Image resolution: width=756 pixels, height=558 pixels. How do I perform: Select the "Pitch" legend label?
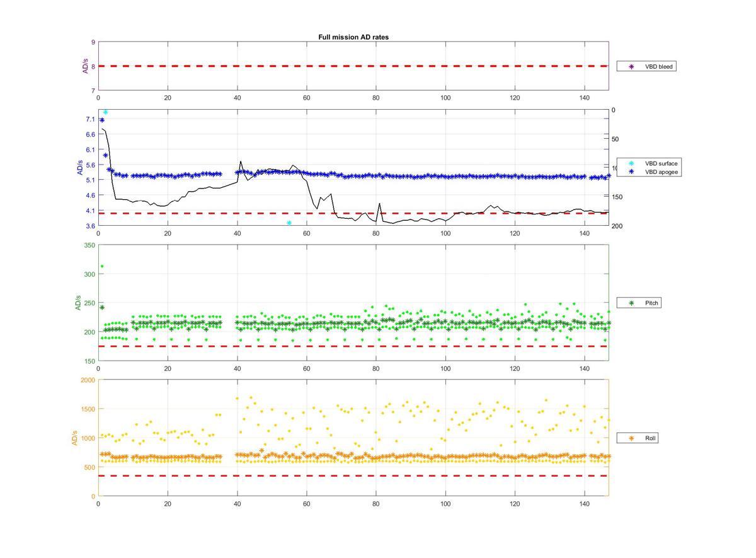point(651,303)
